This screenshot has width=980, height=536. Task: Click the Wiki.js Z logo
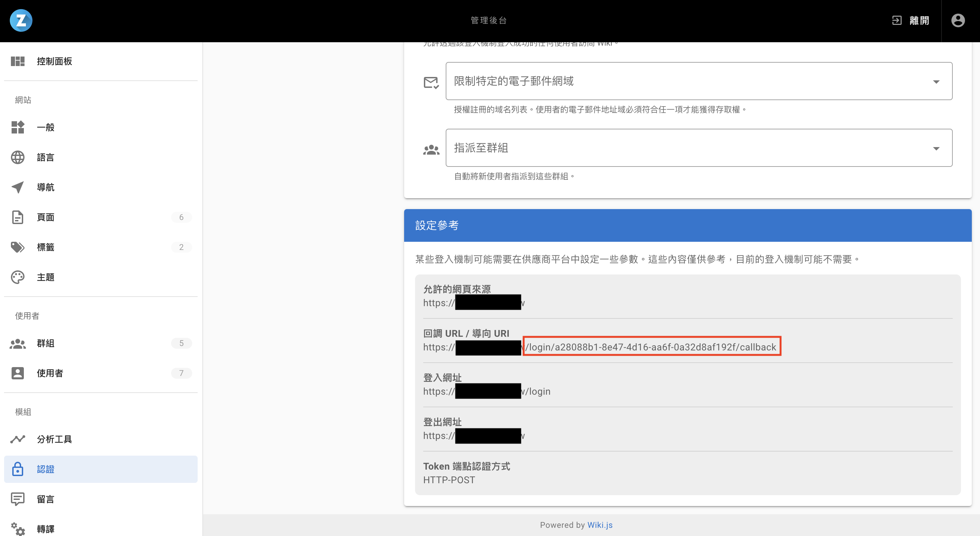click(21, 20)
